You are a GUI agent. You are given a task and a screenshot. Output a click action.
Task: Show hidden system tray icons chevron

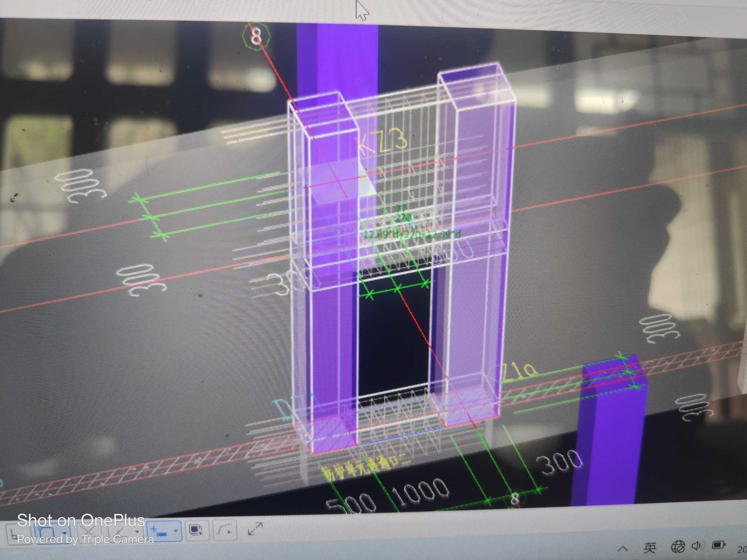[x=623, y=548]
